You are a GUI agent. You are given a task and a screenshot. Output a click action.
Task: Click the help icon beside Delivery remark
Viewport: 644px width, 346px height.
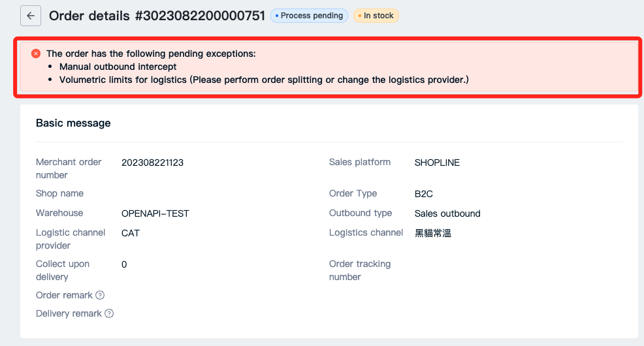click(x=109, y=313)
